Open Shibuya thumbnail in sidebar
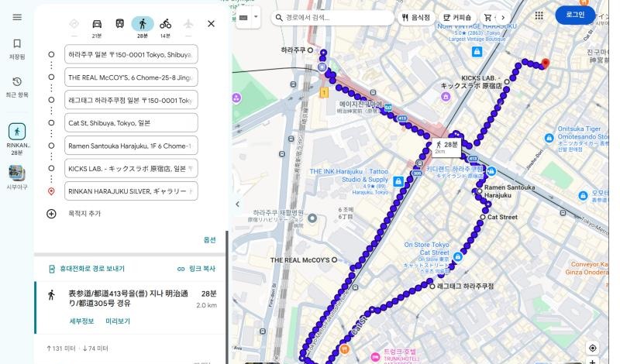620x364 pixels. tap(17, 173)
